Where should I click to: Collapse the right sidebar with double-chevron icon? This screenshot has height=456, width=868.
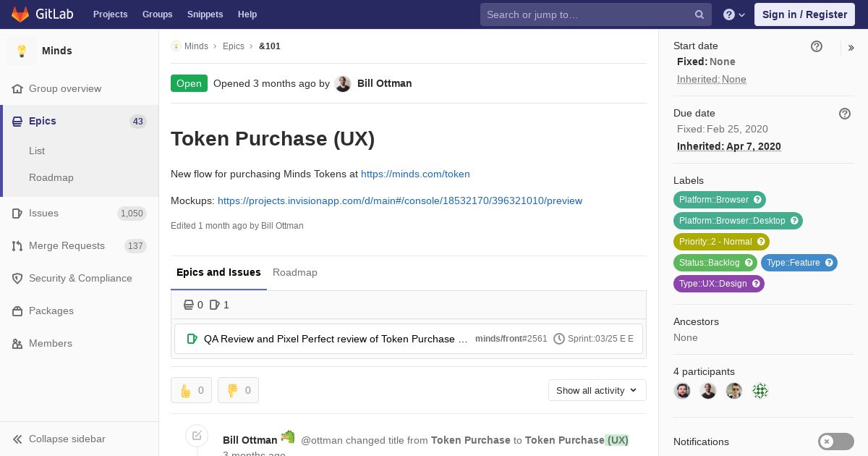(851, 48)
